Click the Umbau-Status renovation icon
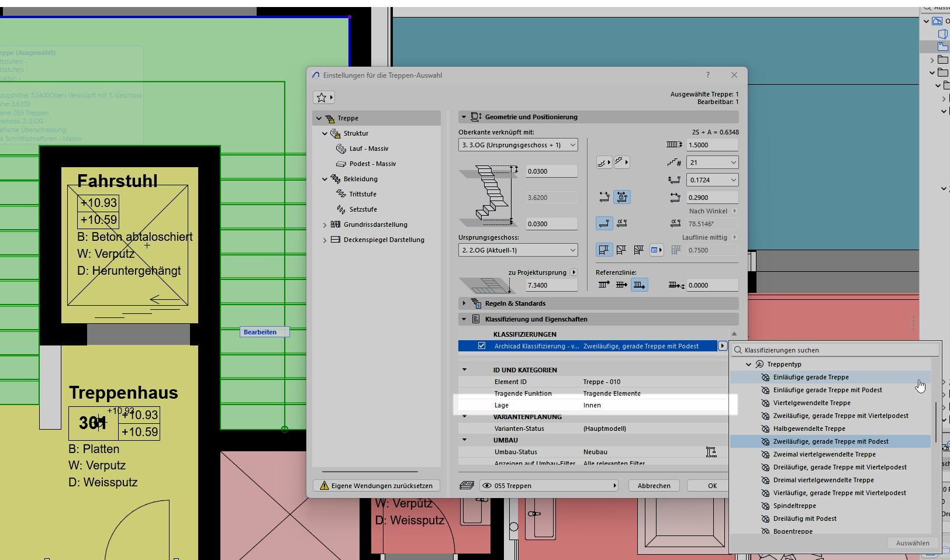 click(711, 452)
